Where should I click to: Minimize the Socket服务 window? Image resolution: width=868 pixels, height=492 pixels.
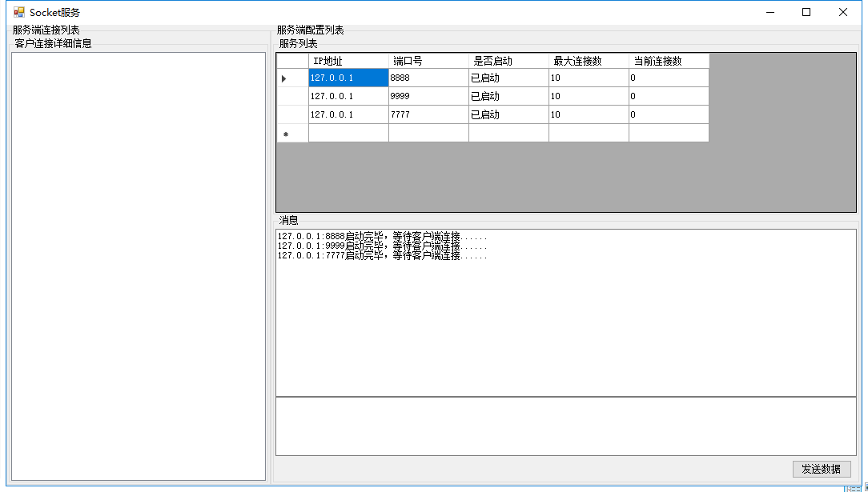tap(770, 12)
